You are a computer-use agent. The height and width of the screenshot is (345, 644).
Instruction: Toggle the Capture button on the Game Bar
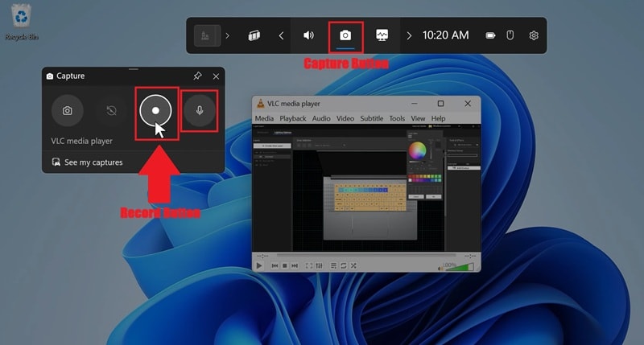345,35
